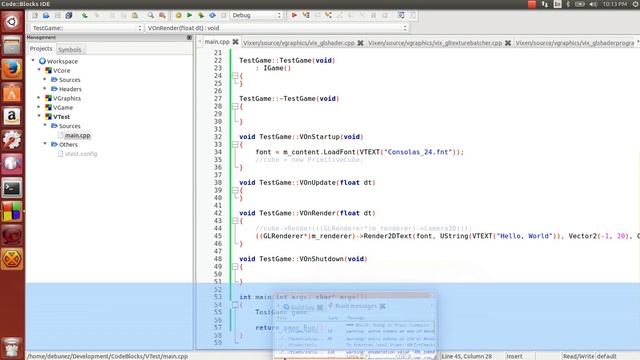
Task: Open the Debugging windows toolbar icon
Action: pyautogui.click(x=401, y=15)
